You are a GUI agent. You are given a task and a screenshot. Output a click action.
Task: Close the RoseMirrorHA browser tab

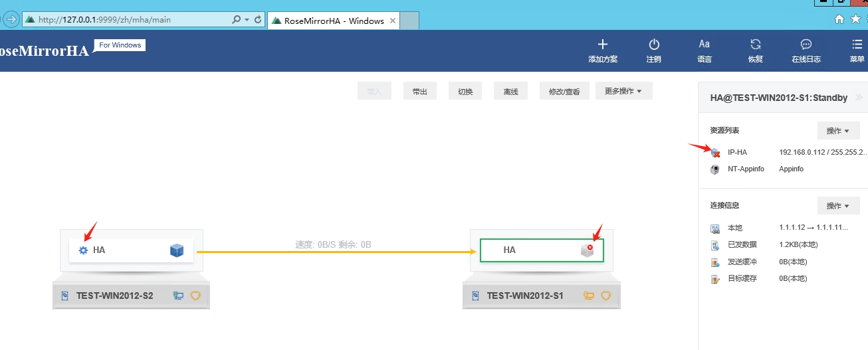click(x=393, y=21)
